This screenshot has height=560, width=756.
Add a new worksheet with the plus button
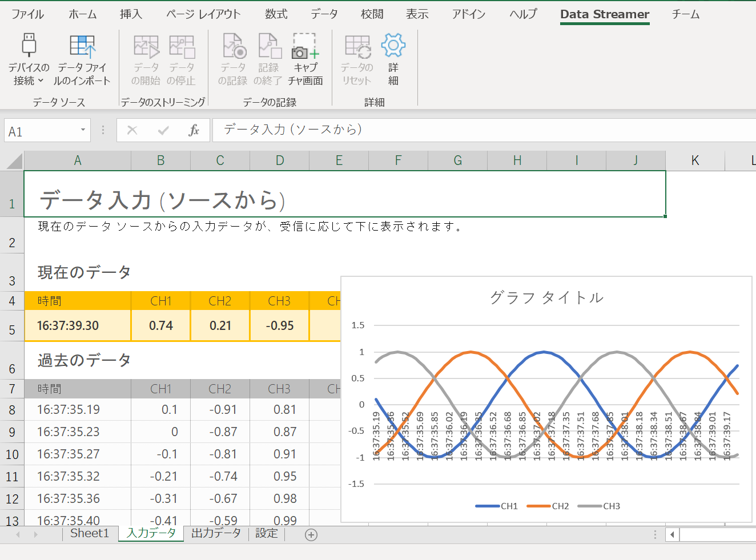click(311, 534)
